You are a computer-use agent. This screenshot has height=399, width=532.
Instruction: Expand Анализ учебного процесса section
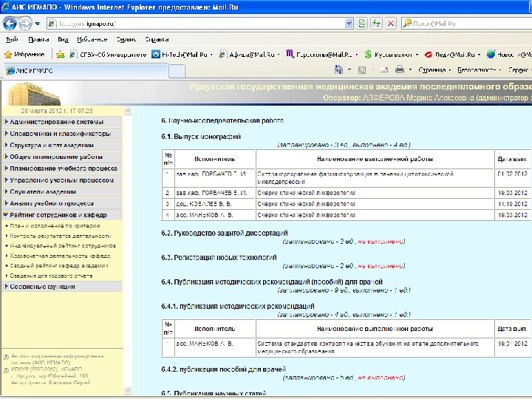point(62,203)
